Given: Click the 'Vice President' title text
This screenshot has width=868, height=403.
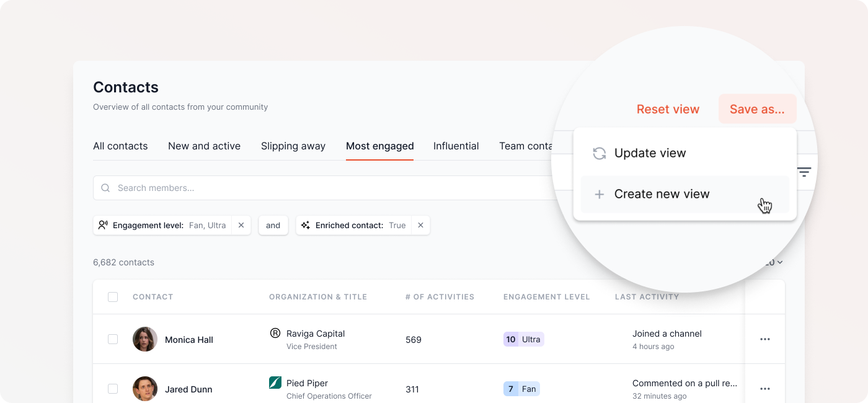Looking at the screenshot, I should pyautogui.click(x=312, y=347).
